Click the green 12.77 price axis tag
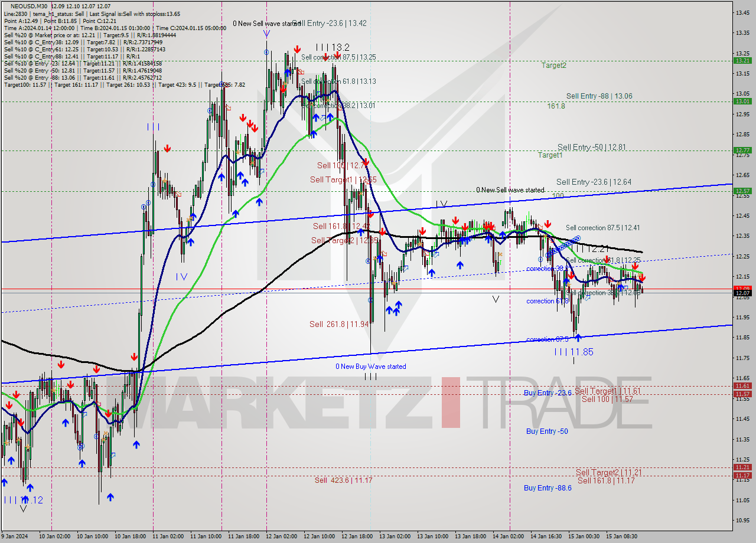This screenshot has height=543, width=756. pos(742,150)
